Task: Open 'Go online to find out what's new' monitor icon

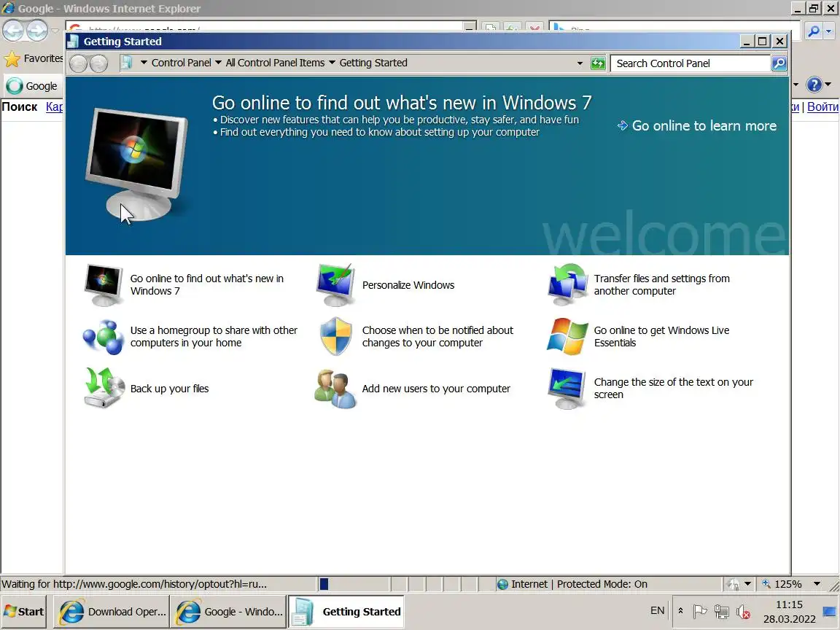Action: tap(104, 285)
